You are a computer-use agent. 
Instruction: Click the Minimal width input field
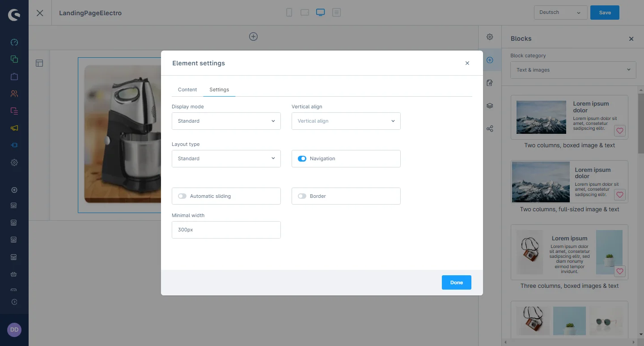point(226,230)
